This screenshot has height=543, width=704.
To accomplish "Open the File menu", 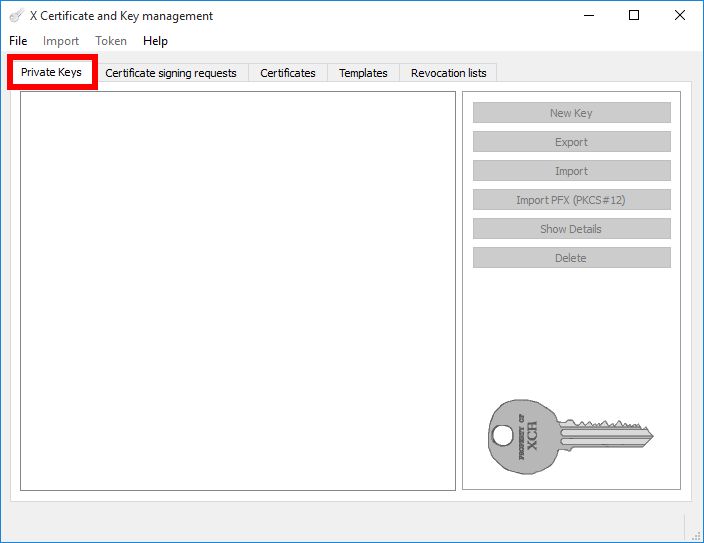I will point(18,41).
